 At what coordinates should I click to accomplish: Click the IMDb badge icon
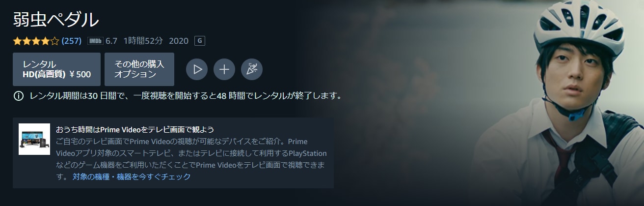95,41
